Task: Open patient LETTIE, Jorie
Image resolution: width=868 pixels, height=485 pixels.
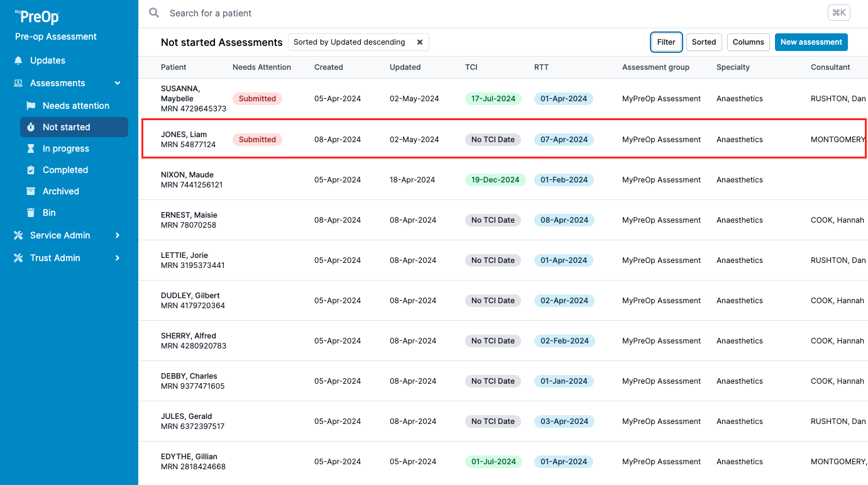Action: (x=503, y=260)
